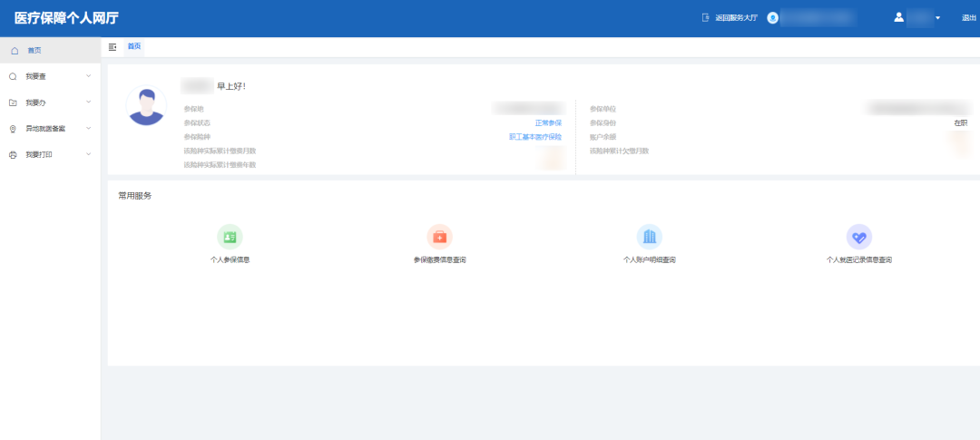The height and width of the screenshot is (440, 980).
Task: Click the 常用服务 section heading
Action: point(135,196)
